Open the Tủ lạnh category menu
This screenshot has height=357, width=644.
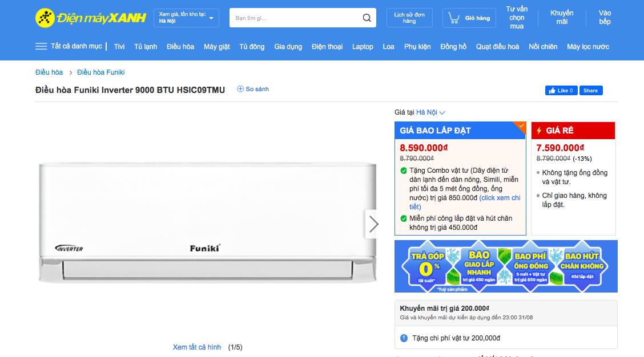146,47
